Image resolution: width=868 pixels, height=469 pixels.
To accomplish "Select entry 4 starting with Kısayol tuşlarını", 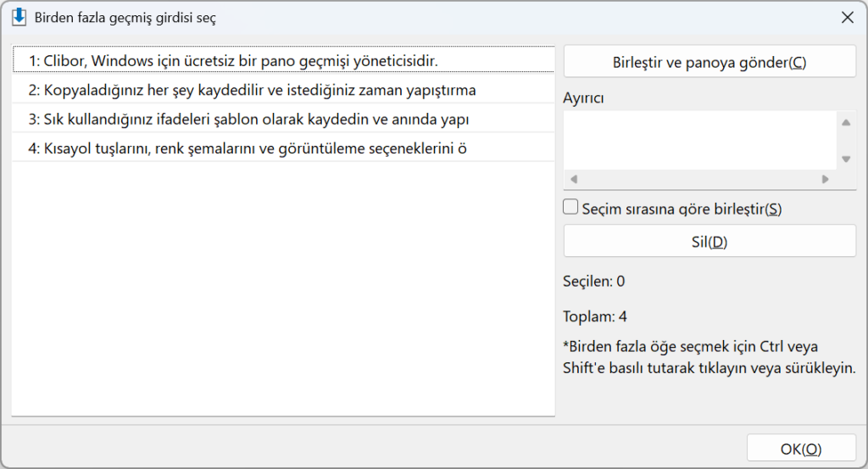I will point(283,148).
